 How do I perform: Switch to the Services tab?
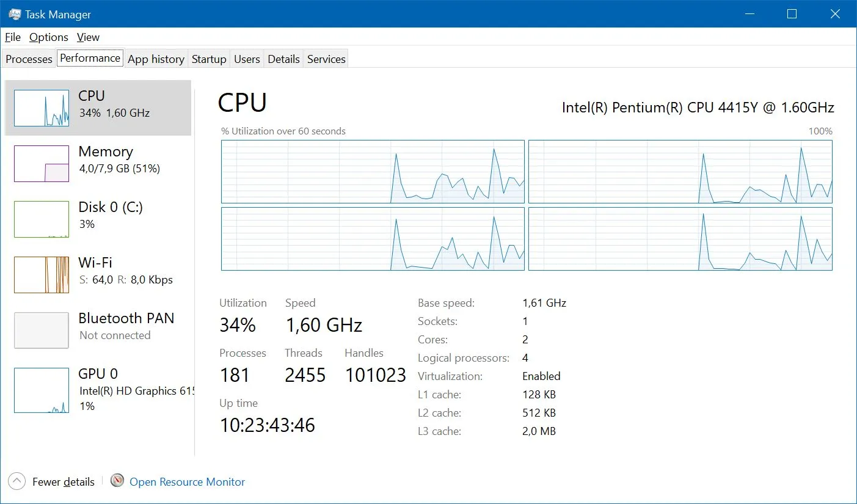[326, 59]
